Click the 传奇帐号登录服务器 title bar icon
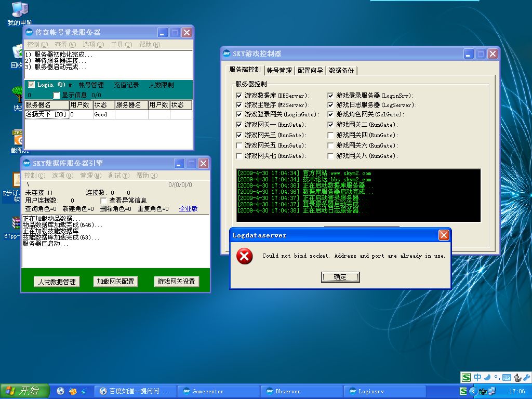 pyautogui.click(x=30, y=32)
